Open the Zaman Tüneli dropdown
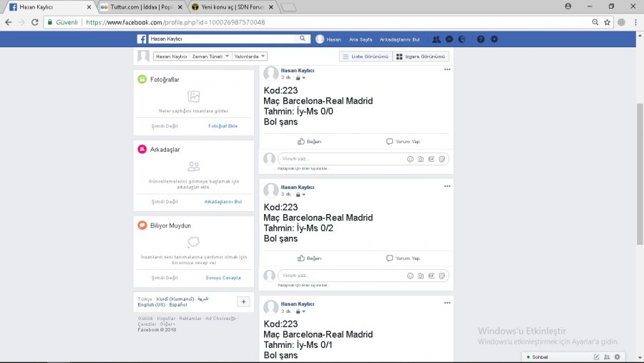 pyautogui.click(x=210, y=57)
